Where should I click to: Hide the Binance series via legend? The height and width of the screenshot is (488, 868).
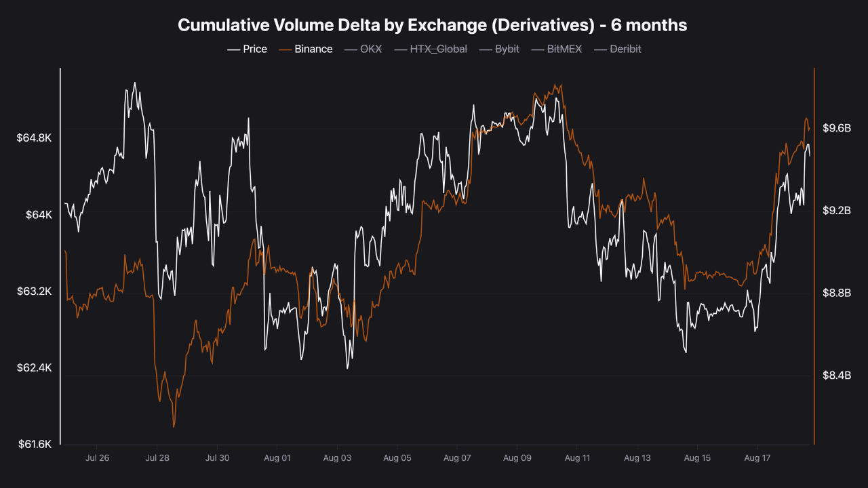[x=305, y=49]
